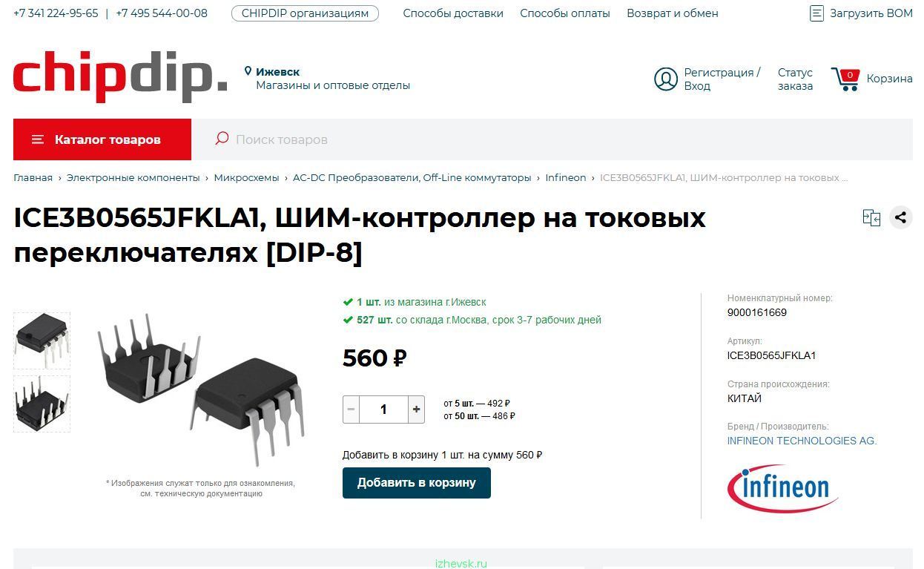Open the shopping cart icon
Viewport: 924px width, 569px height.
coord(845,79)
